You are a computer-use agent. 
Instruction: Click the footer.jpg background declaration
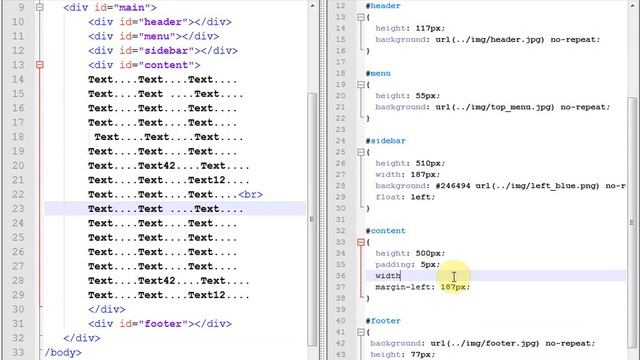483,343
